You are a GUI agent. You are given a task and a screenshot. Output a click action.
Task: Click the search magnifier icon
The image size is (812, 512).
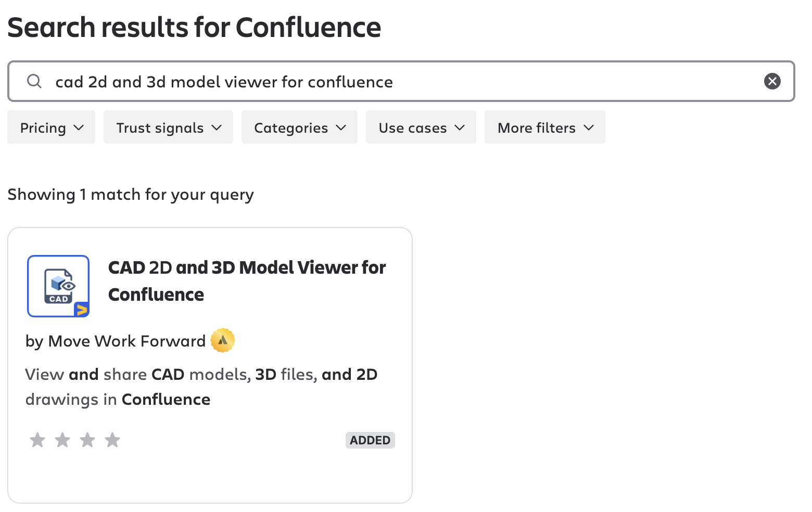coord(34,81)
